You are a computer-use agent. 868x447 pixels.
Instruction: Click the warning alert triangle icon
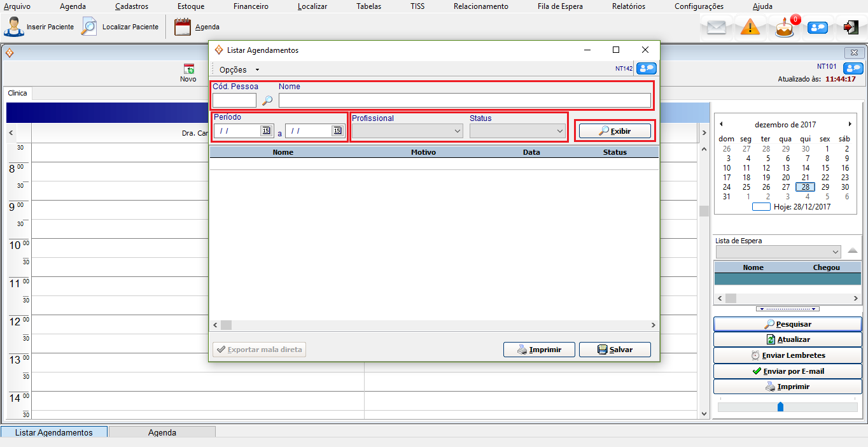[750, 27]
